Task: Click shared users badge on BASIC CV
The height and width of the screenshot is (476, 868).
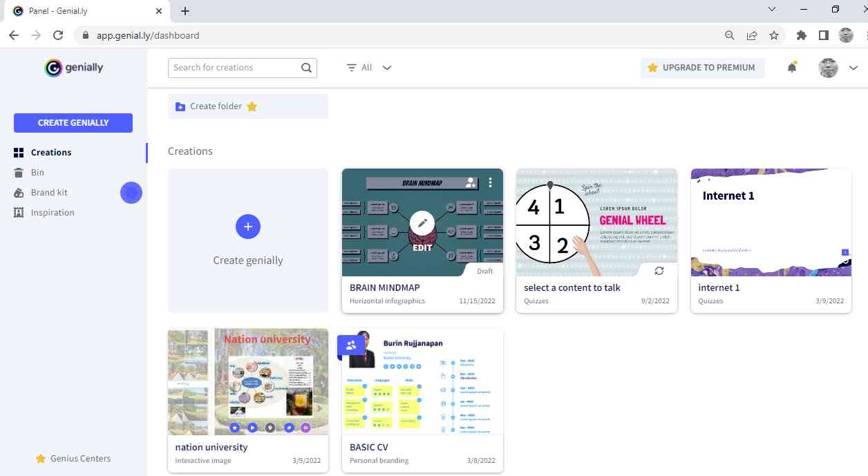Action: pyautogui.click(x=351, y=345)
